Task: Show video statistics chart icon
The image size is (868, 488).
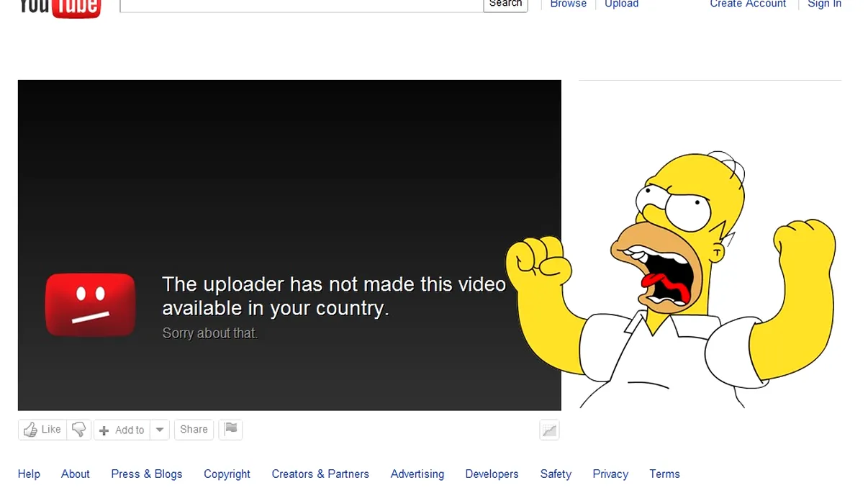Action: pos(549,430)
